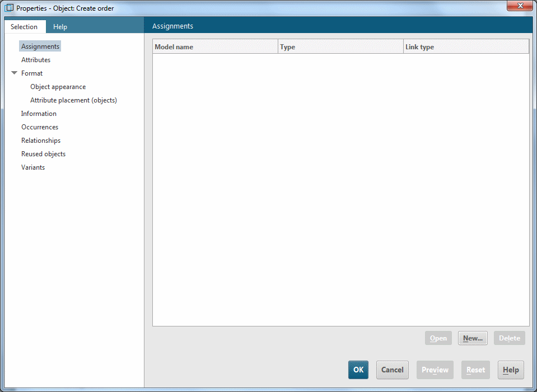Viewport: 537px width, 392px height.
Task: Click the Type column header
Action: click(x=340, y=46)
